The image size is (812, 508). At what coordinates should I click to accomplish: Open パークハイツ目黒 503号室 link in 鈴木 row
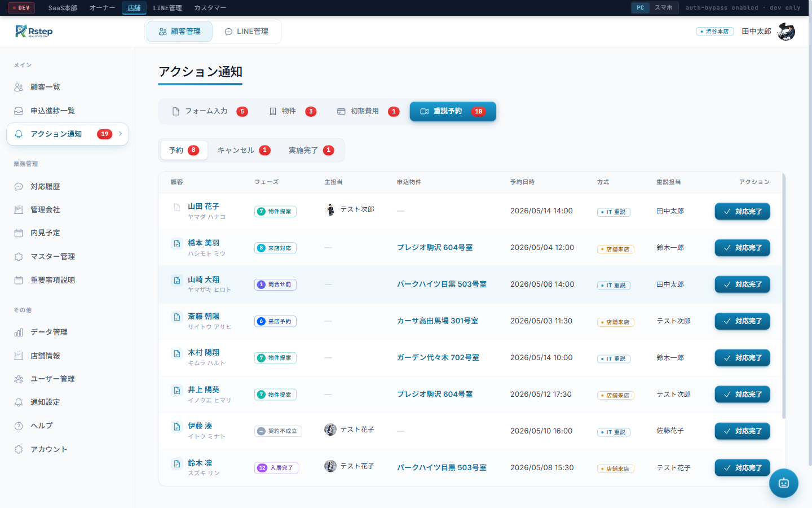click(x=442, y=468)
